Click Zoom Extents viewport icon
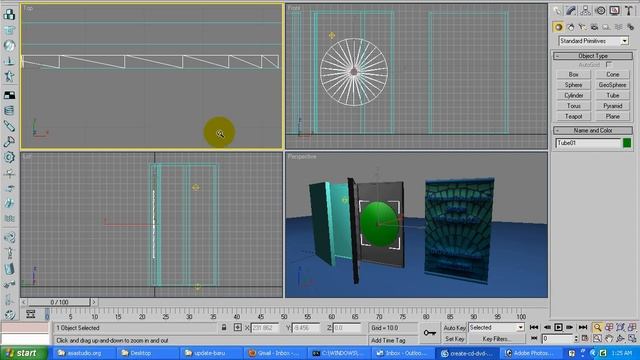 click(x=620, y=327)
